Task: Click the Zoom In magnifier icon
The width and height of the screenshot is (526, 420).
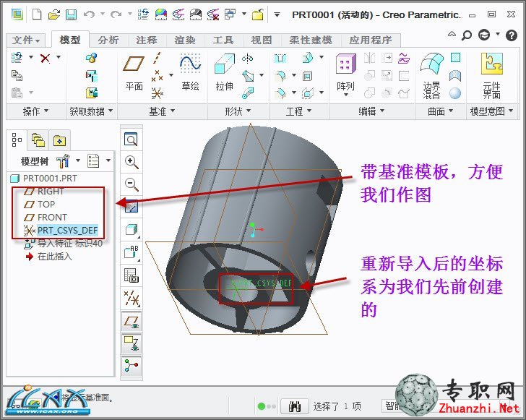Action: (x=131, y=162)
